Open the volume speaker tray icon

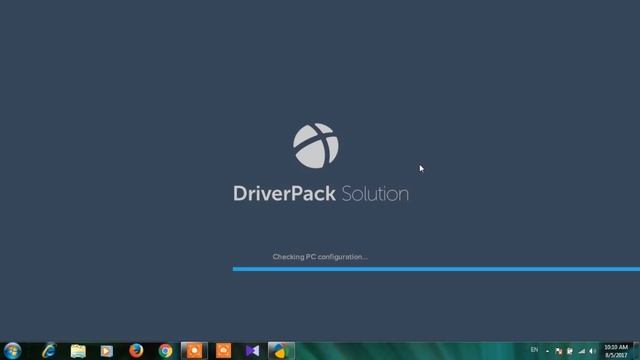pyautogui.click(x=592, y=351)
